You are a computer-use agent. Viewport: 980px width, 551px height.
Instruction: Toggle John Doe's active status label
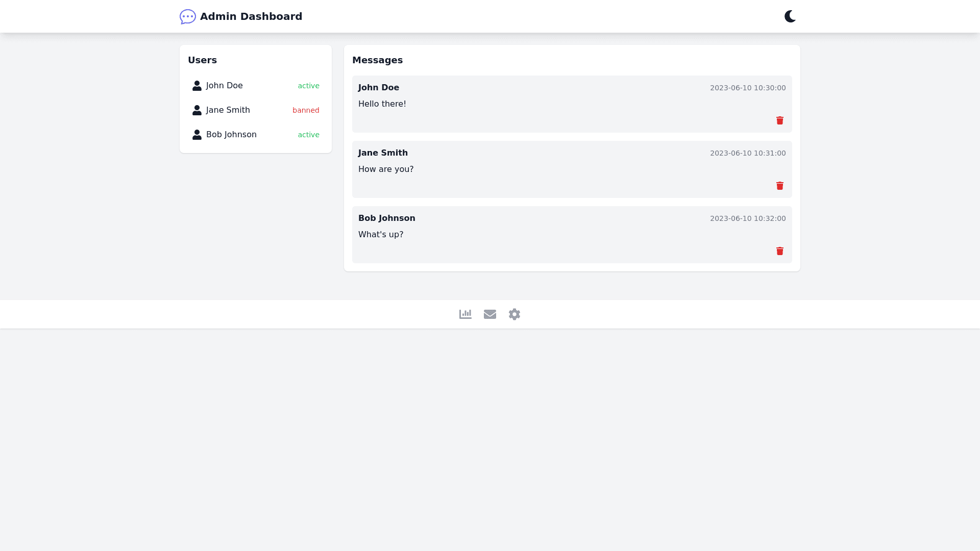[x=308, y=86]
